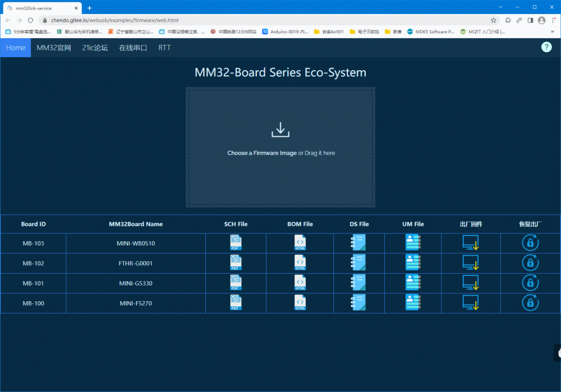Open a new browser tab

(89, 8)
